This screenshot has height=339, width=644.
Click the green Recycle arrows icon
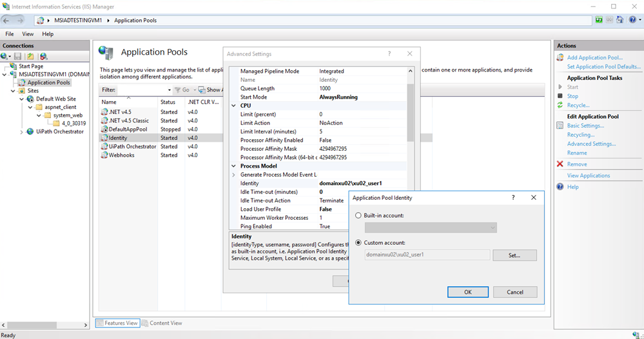click(x=560, y=105)
